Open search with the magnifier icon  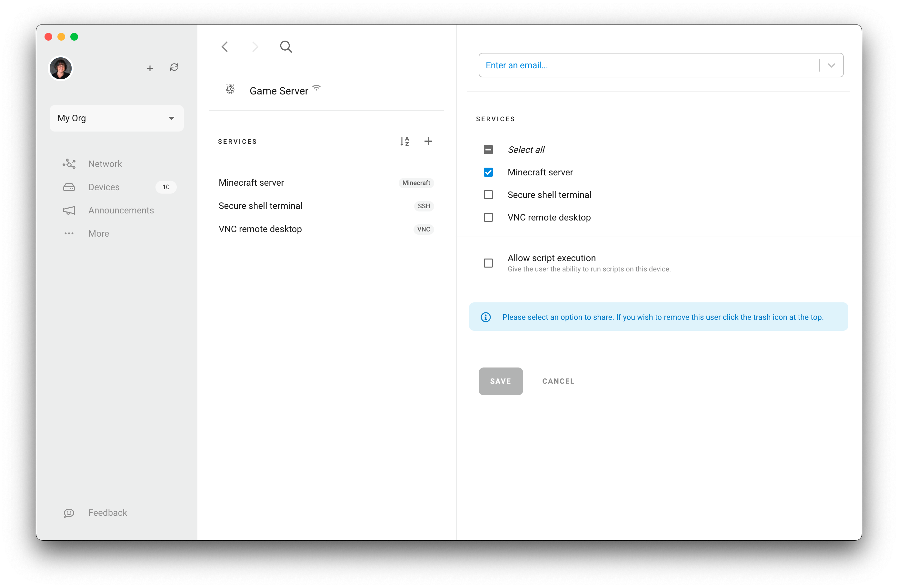(x=285, y=47)
